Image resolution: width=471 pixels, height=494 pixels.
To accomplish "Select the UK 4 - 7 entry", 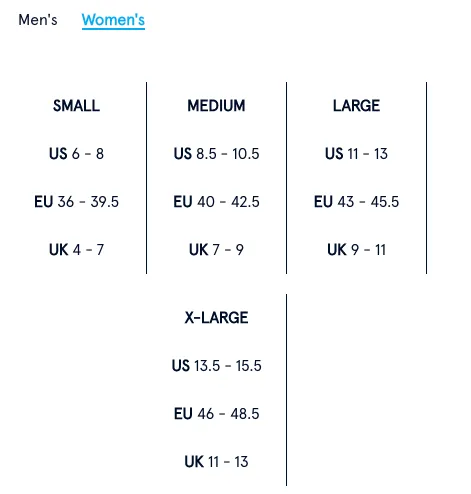I will (76, 250).
